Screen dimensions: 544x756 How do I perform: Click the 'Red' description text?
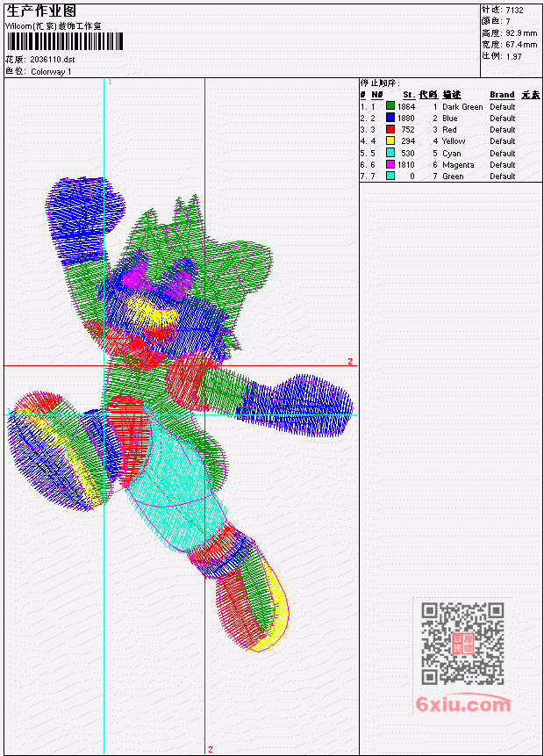click(449, 130)
